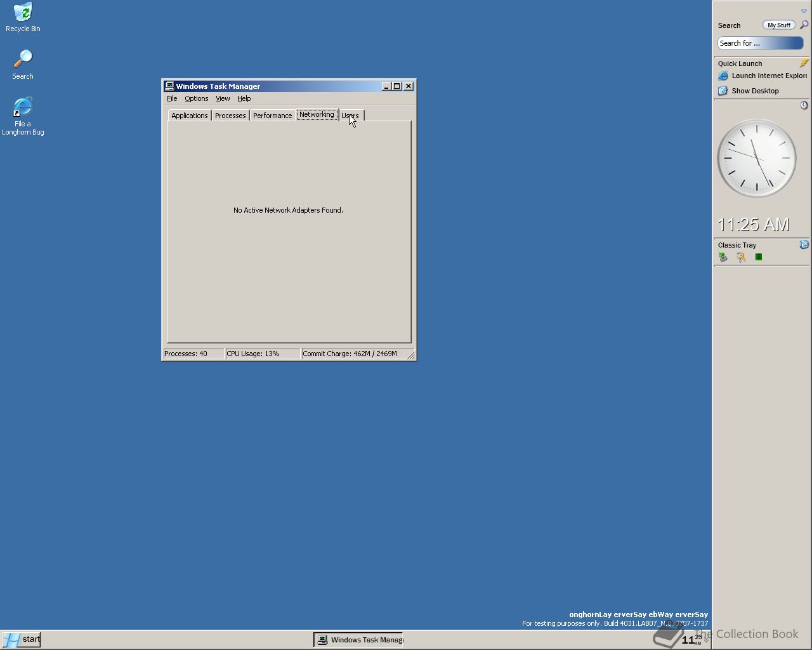Click the safely remove hardware tray icon
The height and width of the screenshot is (650, 812).
pos(723,257)
